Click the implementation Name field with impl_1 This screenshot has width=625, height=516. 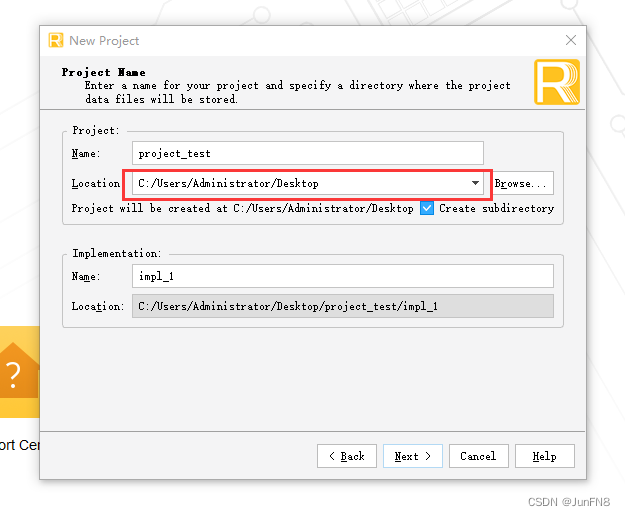click(343, 276)
